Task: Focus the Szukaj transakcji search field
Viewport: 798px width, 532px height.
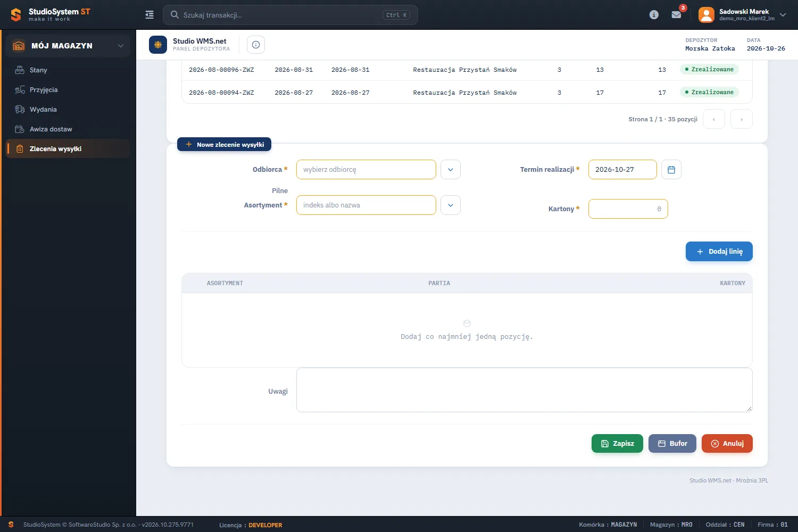Action: coord(290,15)
